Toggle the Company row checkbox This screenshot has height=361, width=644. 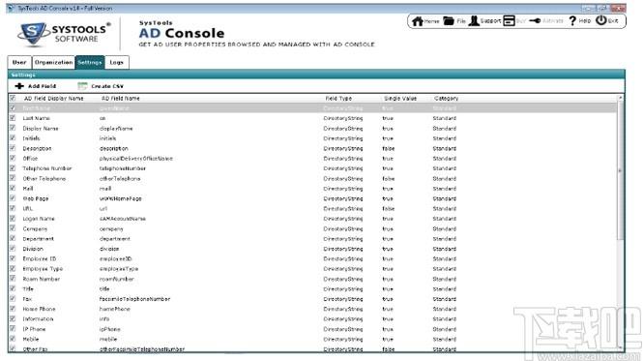pos(13,228)
